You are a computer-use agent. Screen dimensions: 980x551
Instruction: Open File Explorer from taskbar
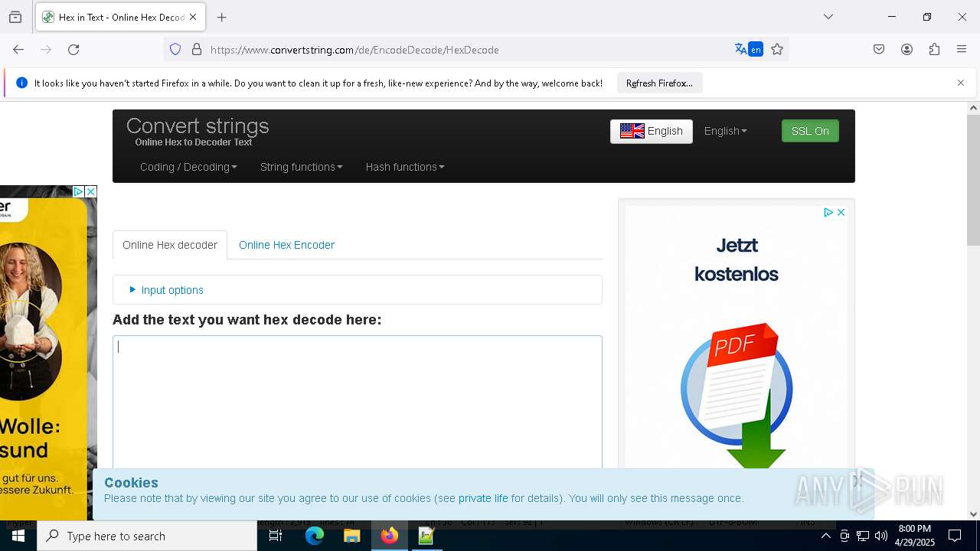(x=351, y=536)
